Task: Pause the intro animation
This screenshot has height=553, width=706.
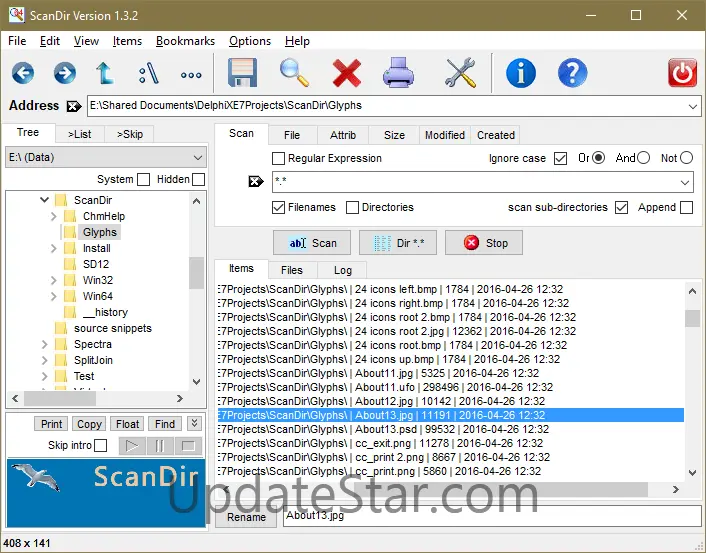Action: click(159, 446)
